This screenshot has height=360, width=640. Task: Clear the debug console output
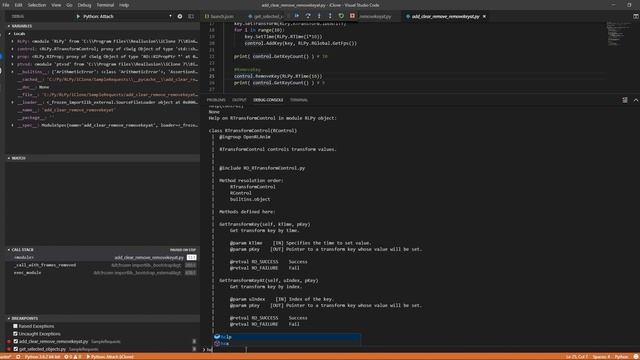pyautogui.click(x=625, y=100)
